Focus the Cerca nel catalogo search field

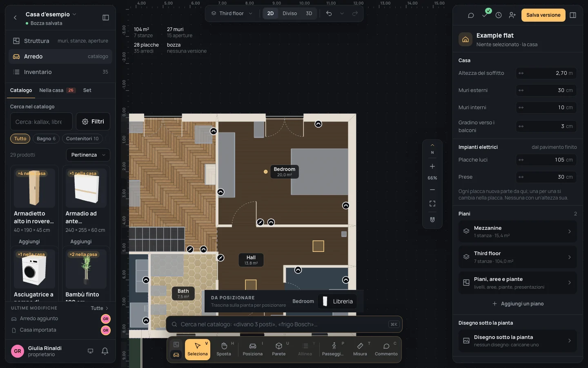coord(41,121)
